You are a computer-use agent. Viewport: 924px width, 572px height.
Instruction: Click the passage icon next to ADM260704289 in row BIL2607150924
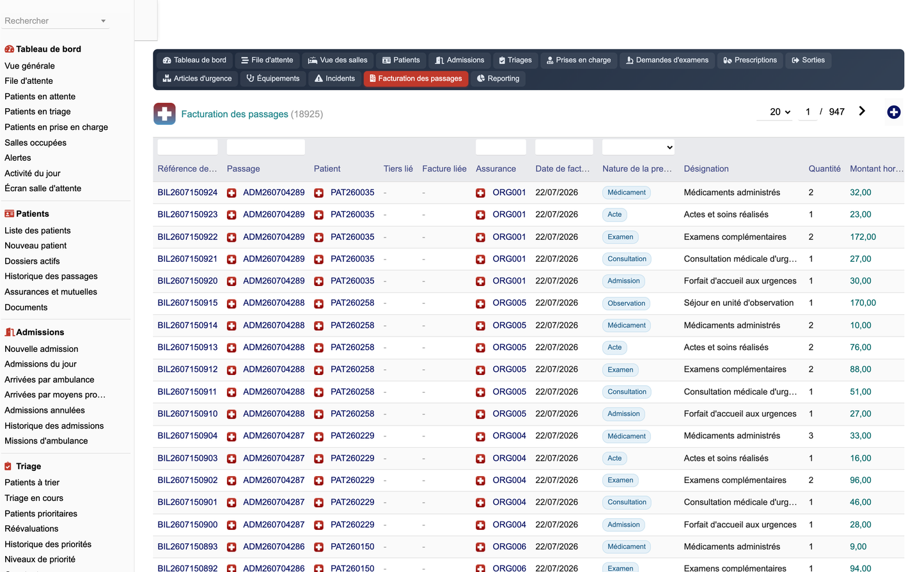(x=231, y=193)
